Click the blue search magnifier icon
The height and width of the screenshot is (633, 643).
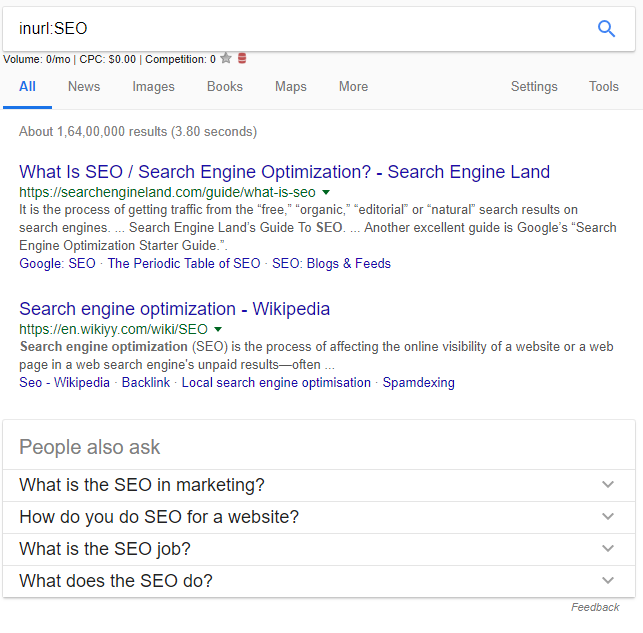tap(606, 29)
